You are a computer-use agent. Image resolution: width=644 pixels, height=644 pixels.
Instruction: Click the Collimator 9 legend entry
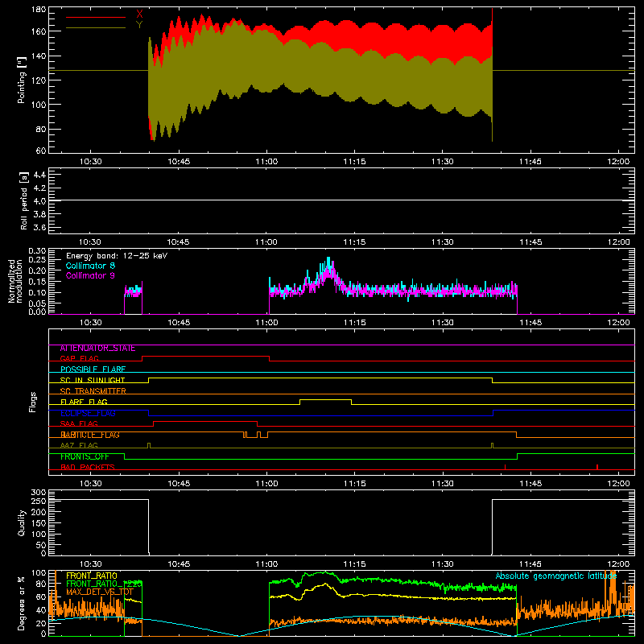90,275
